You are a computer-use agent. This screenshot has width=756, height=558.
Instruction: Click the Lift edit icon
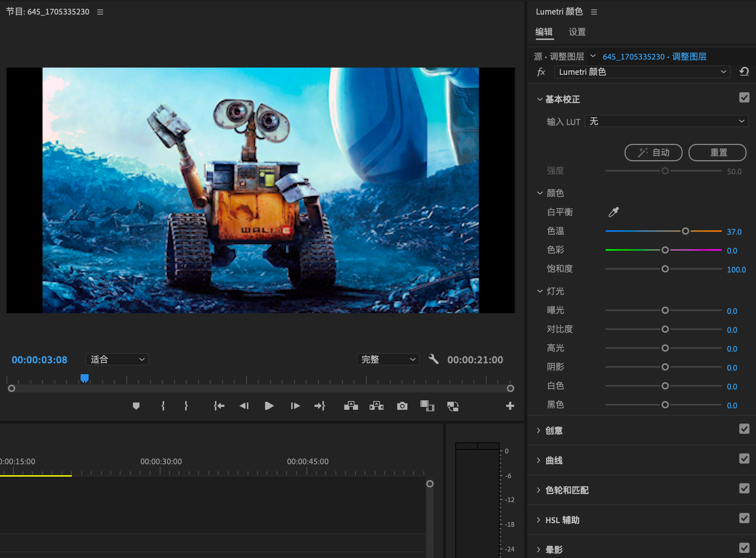click(x=351, y=406)
